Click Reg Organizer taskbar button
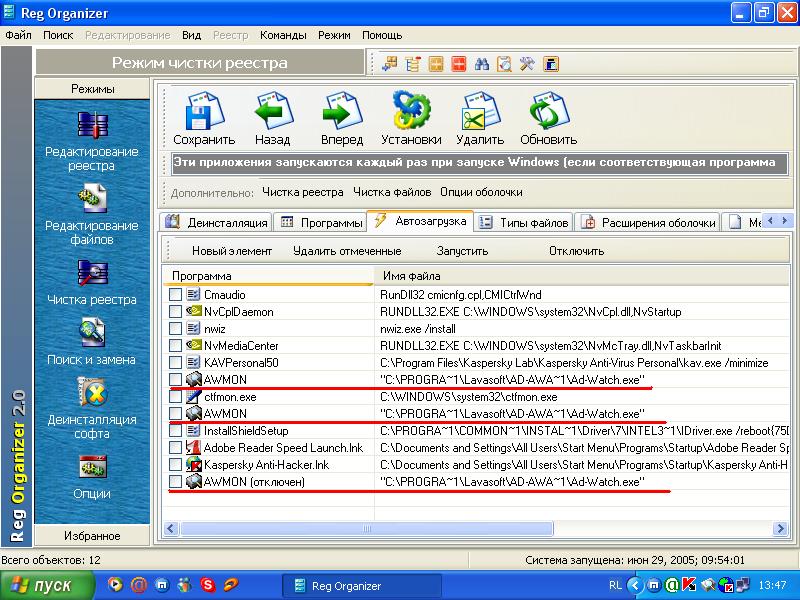 click(x=362, y=586)
